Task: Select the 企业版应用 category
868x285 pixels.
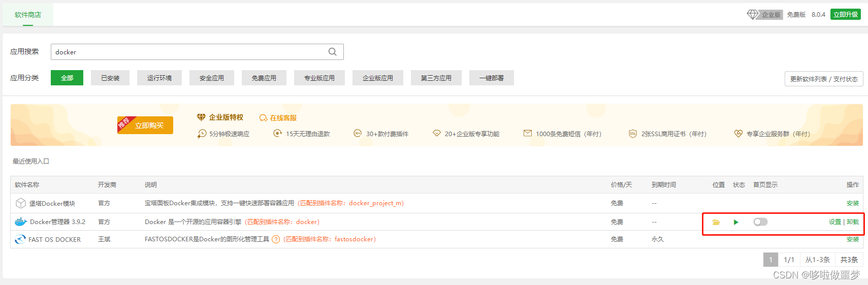Action: pyautogui.click(x=378, y=78)
